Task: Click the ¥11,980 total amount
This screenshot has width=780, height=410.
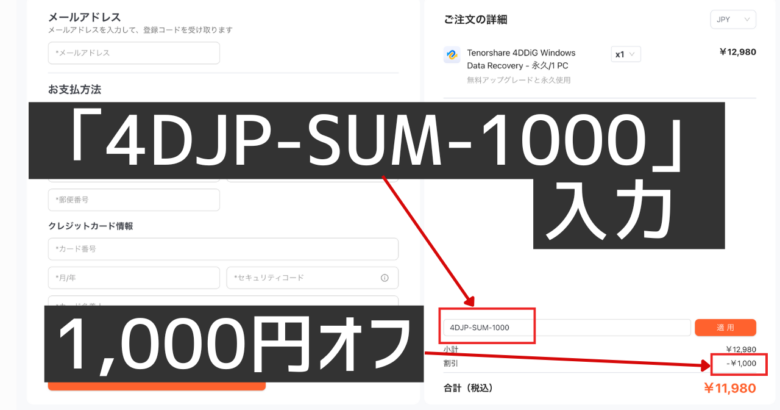Action: (730, 388)
